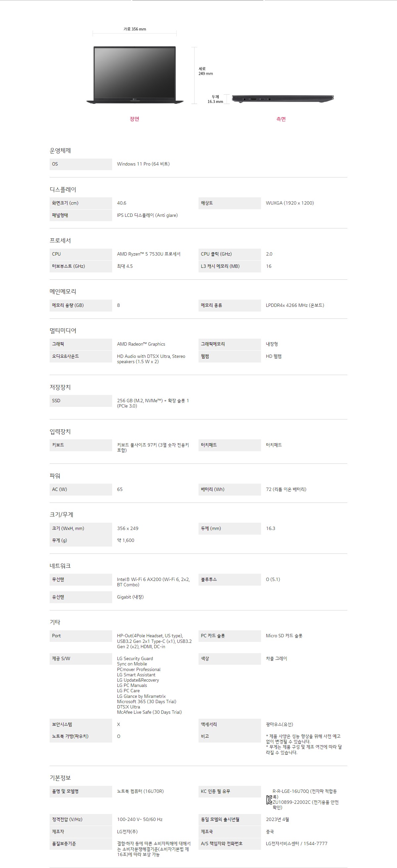Click the 배터리 (Wh) label cell
This screenshot has height=868, width=397.
click(229, 489)
